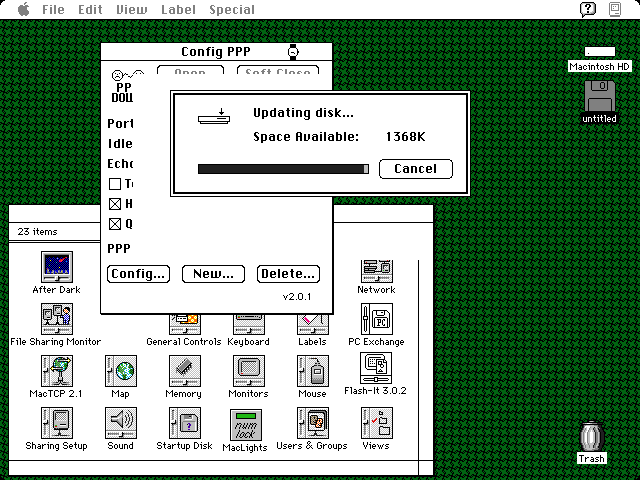Screen dimensions: 640x480
Task: Select the Network control panel icon
Action: coord(377,271)
